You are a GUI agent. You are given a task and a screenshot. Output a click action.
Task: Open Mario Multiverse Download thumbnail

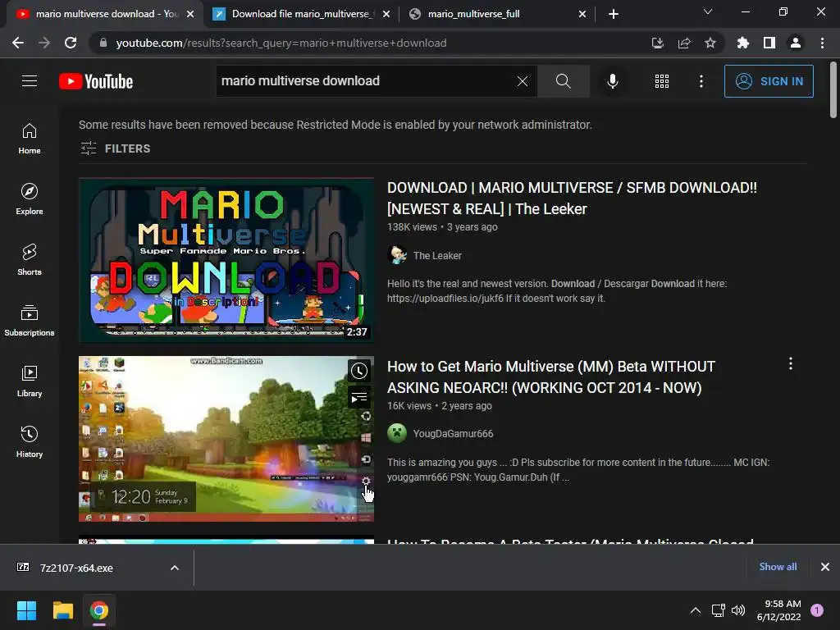226,260
